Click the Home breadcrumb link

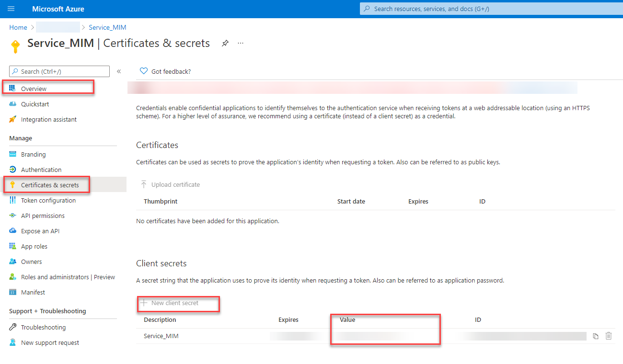tap(18, 27)
